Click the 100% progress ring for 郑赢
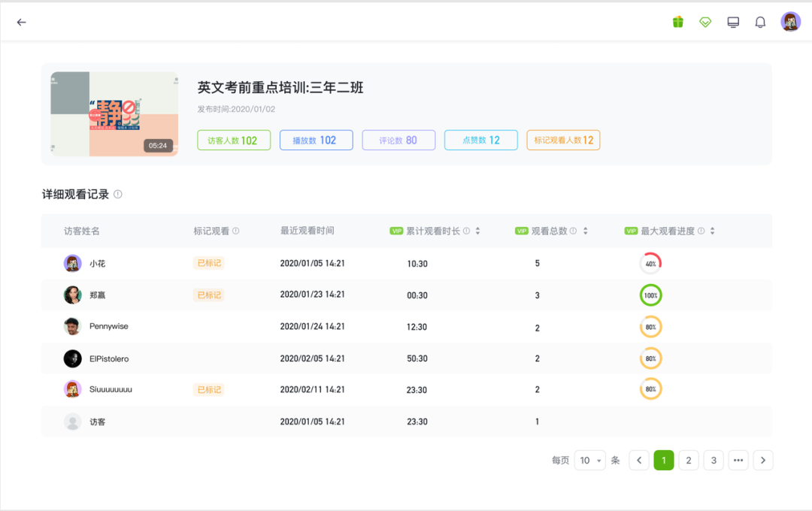Screen dimensions: 812x511 [x=650, y=295]
